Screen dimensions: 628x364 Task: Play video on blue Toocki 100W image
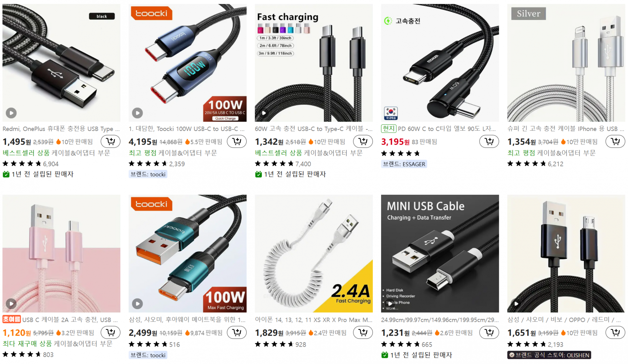click(137, 113)
